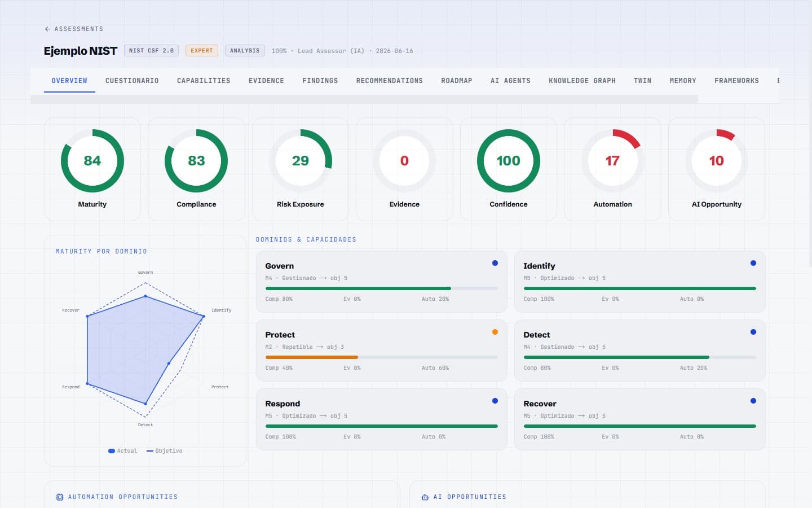The width and height of the screenshot is (812, 508).
Task: Click the blue status dot on Detect
Action: [753, 332]
